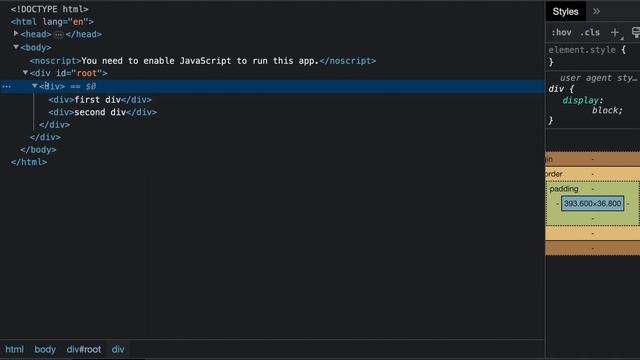Click the display property name
The width and height of the screenshot is (640, 360).
(x=580, y=100)
